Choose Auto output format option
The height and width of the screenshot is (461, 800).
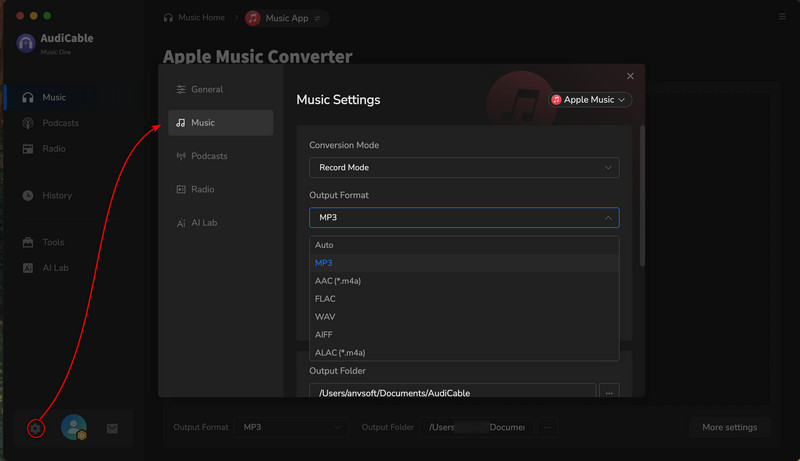[x=464, y=245]
